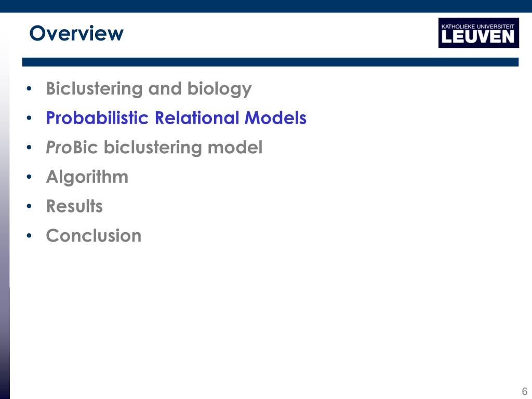
Task: Click the Biclustering and biology item
Action: [x=149, y=89]
